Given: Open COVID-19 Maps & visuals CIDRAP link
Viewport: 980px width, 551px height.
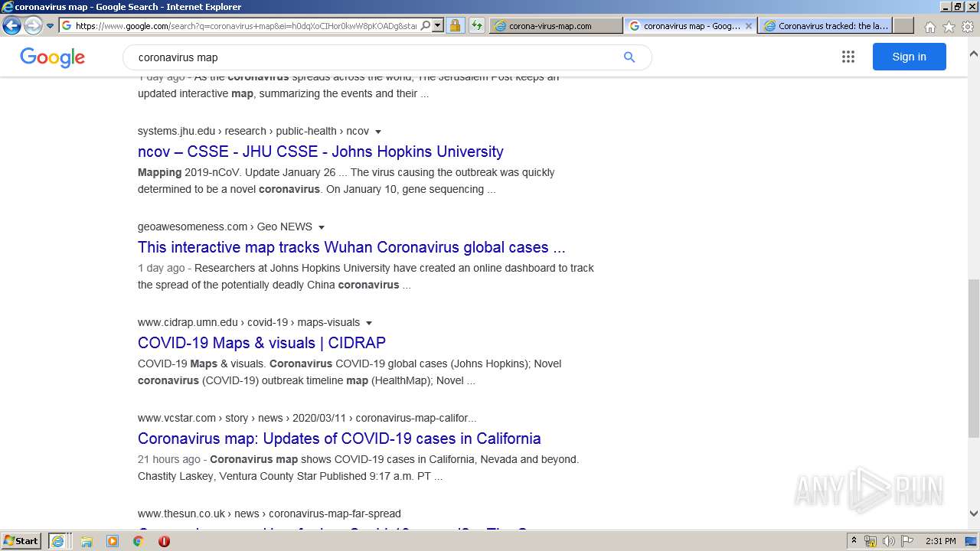Looking at the screenshot, I should click(x=262, y=343).
